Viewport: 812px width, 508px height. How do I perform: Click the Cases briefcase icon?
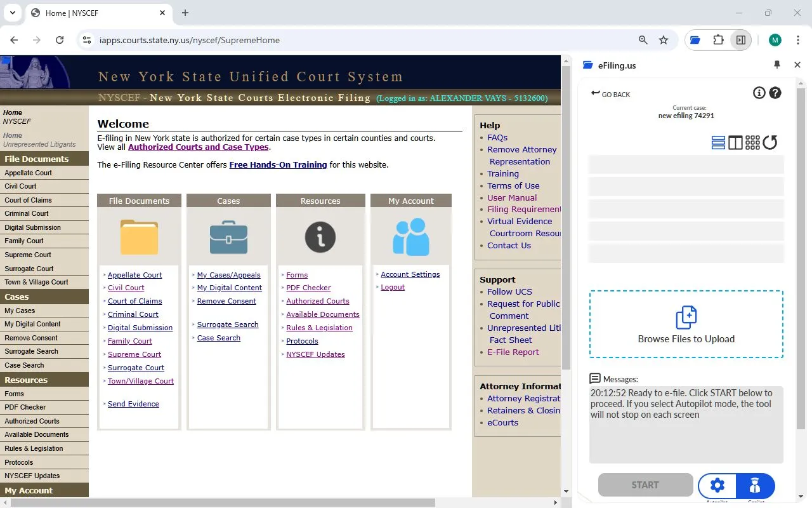pyautogui.click(x=228, y=237)
